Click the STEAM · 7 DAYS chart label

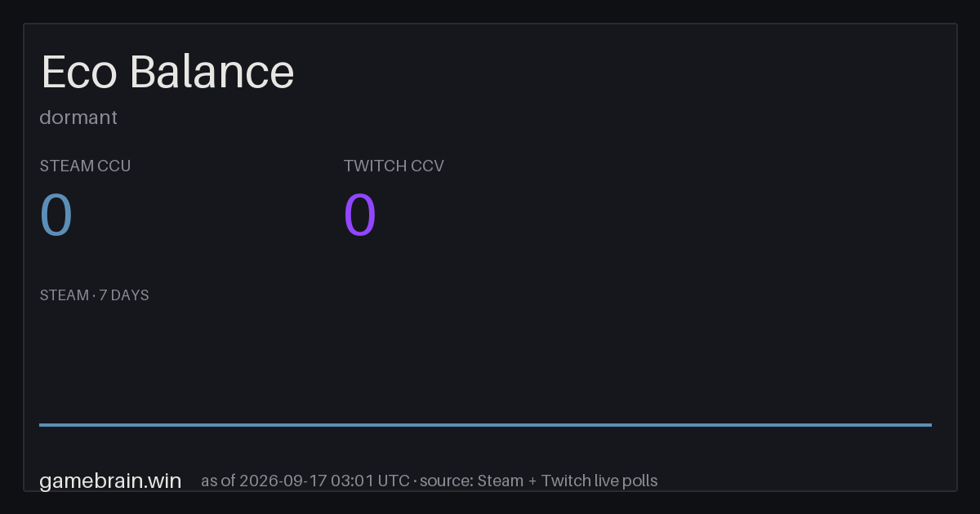(94, 295)
